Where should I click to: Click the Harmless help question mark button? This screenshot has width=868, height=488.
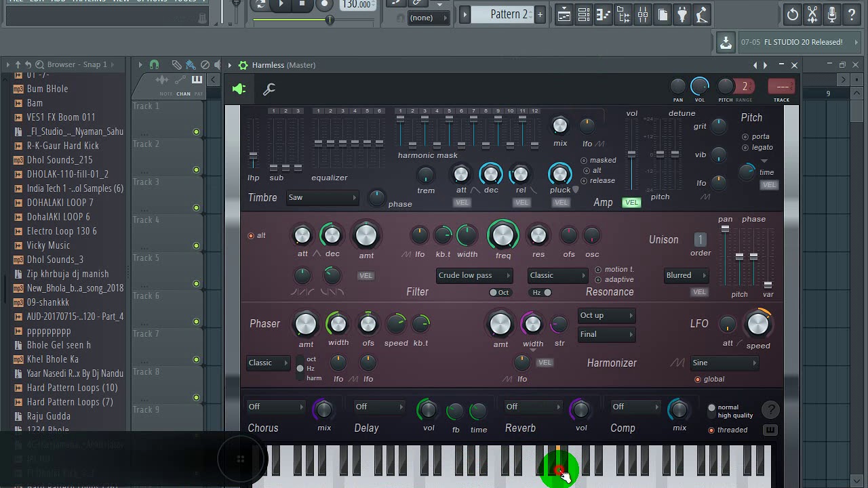[770, 409]
